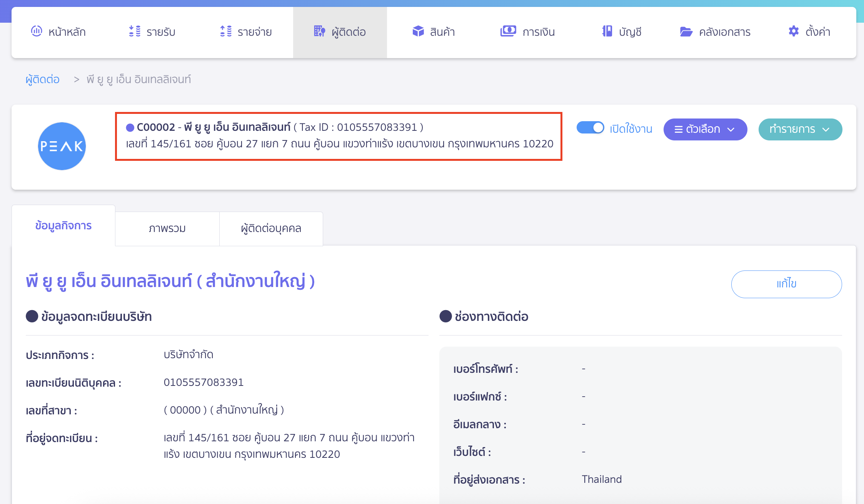The height and width of the screenshot is (504, 864).
Task: Switch to the ผู้ติดต่อบุคคล tab
Action: [271, 228]
